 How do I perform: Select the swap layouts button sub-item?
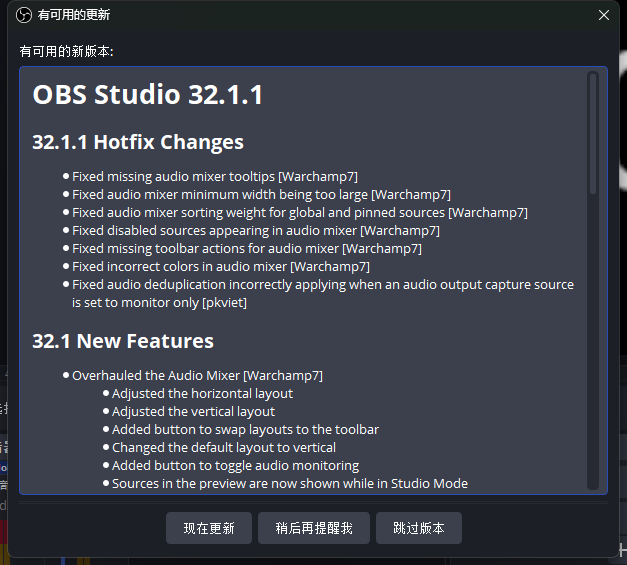coord(245,430)
